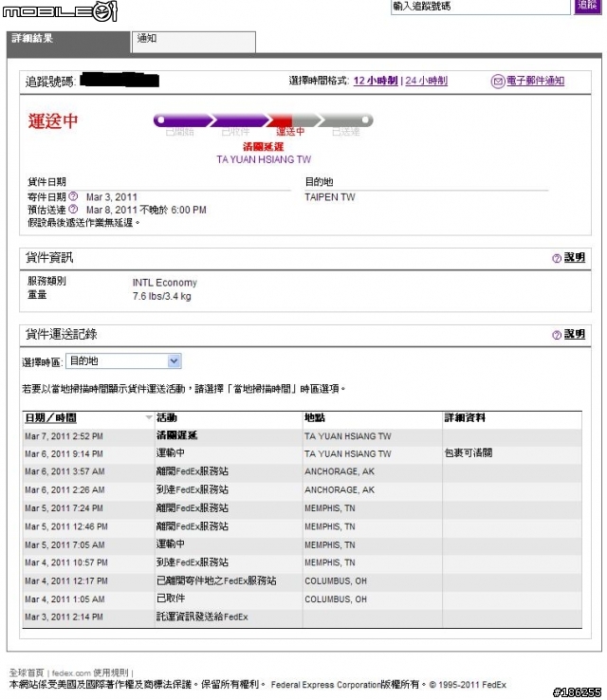Select 24 小時制 time format

pos(426,81)
